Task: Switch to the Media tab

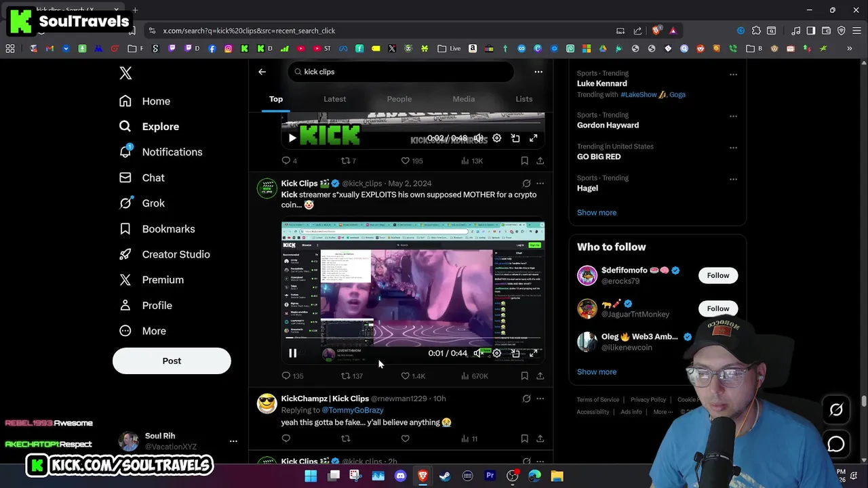Action: pyautogui.click(x=464, y=99)
